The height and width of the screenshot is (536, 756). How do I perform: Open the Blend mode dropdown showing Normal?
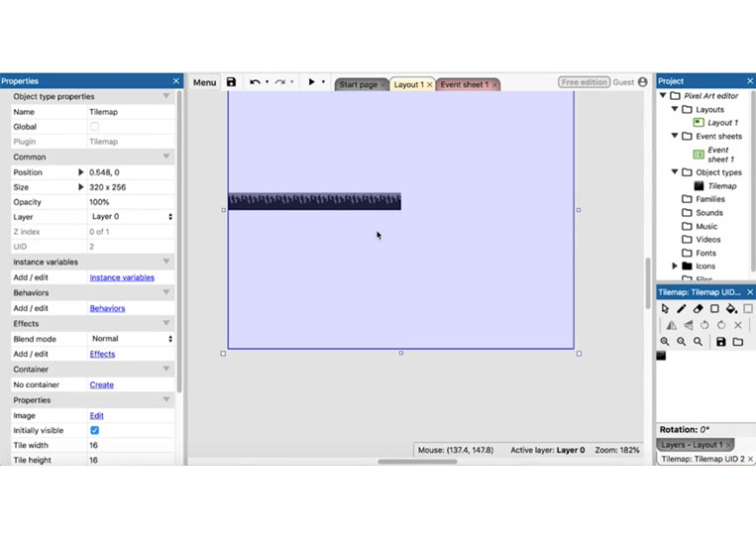(x=131, y=339)
